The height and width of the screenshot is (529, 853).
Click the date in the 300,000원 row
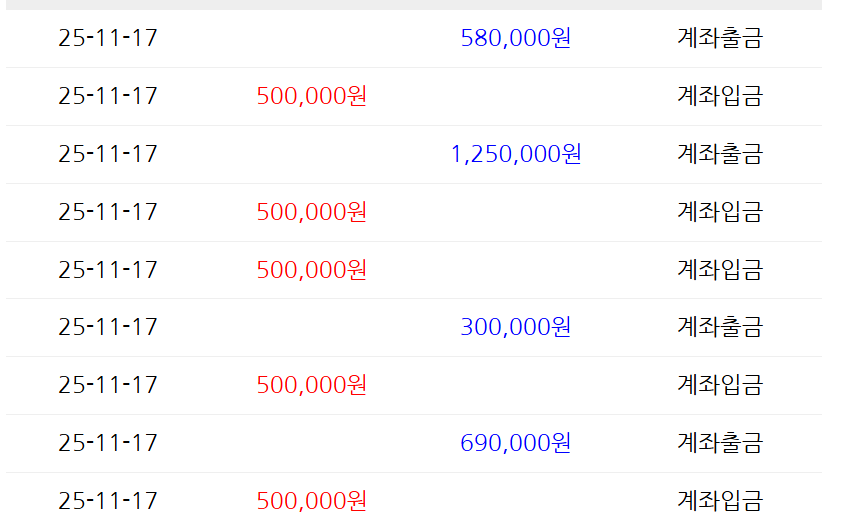(x=108, y=327)
